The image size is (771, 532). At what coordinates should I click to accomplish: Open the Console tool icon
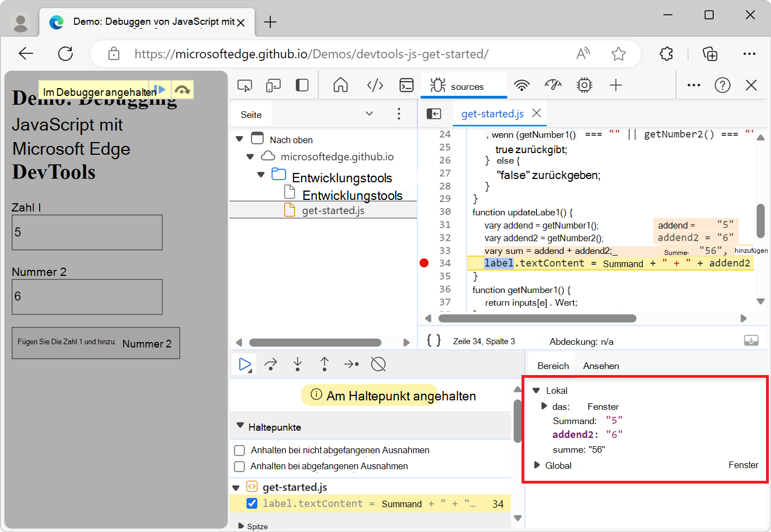tap(406, 85)
